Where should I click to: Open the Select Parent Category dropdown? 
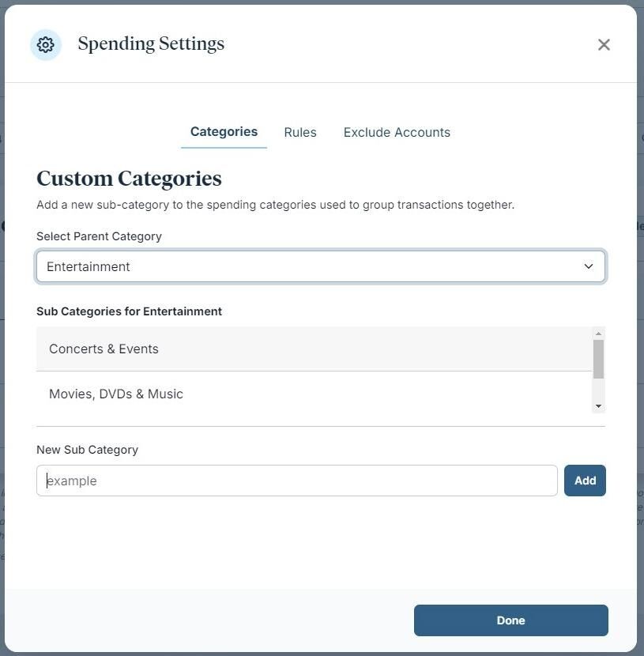[320, 266]
